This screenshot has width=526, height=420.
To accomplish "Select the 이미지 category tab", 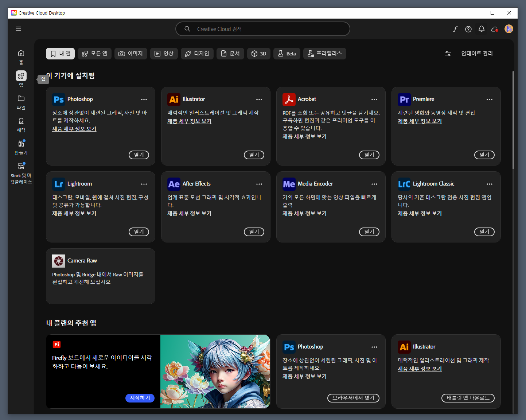I will (x=131, y=54).
